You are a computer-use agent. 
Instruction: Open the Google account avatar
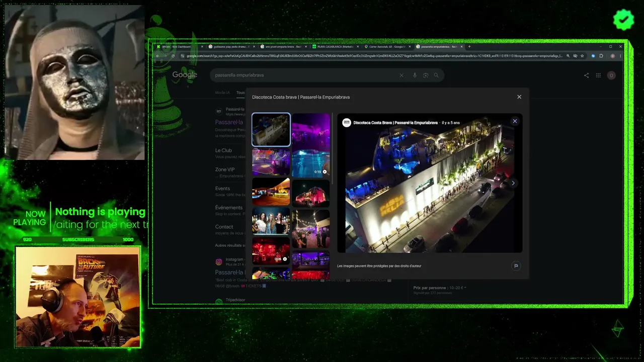pyautogui.click(x=611, y=75)
